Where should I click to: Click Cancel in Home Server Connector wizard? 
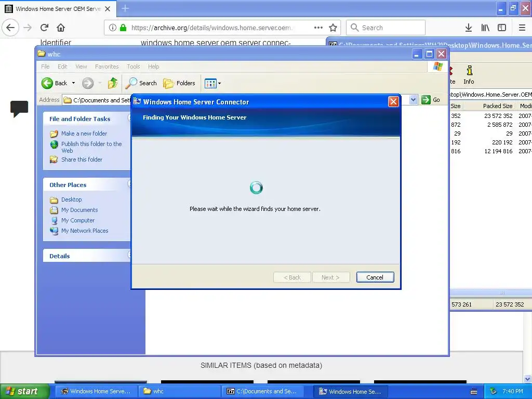pos(375,277)
